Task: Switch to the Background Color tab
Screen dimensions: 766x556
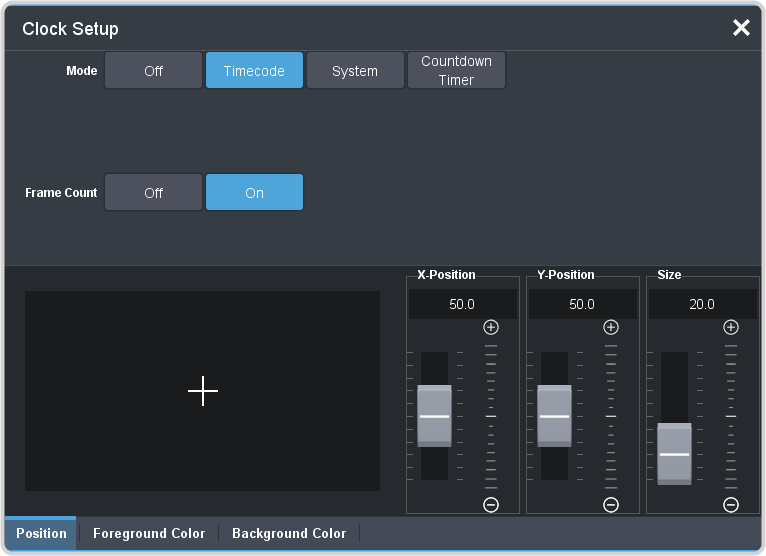Action: pos(289,533)
